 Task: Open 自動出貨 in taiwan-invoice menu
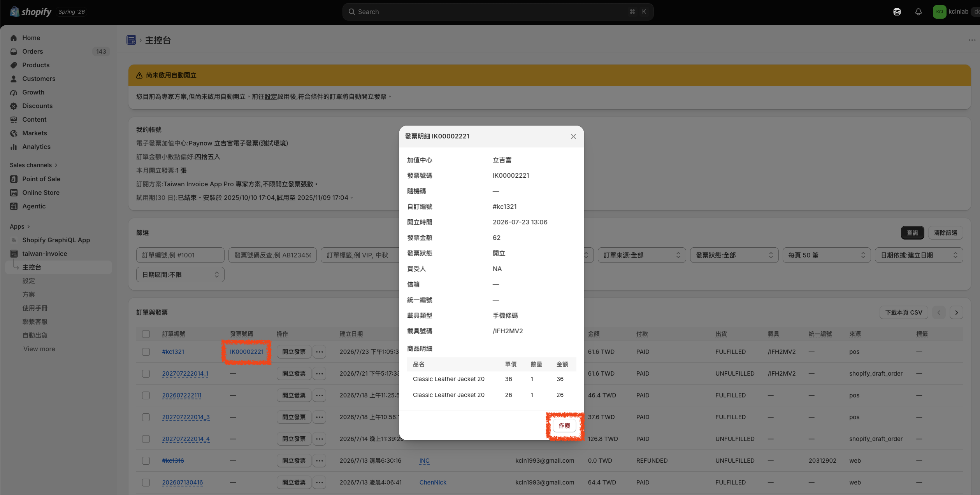point(35,335)
